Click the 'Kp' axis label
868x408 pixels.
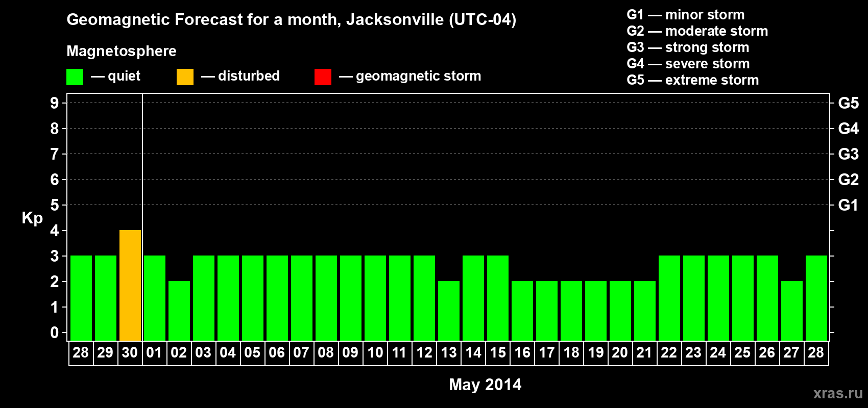pyautogui.click(x=32, y=218)
